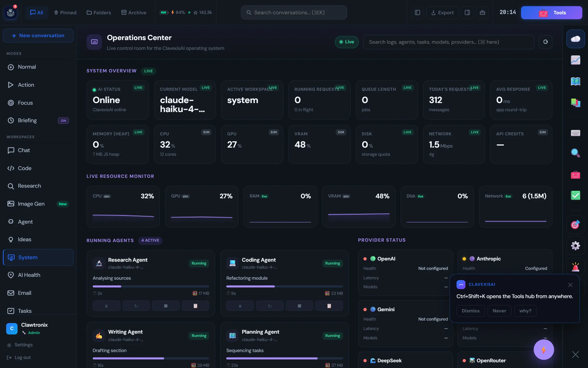Focus the Search conversations field

point(294,12)
